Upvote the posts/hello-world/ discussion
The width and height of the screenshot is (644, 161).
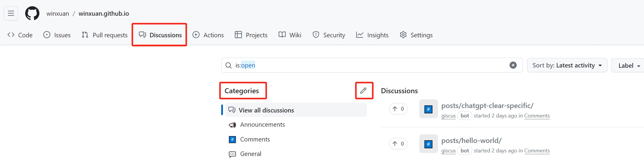pos(398,144)
